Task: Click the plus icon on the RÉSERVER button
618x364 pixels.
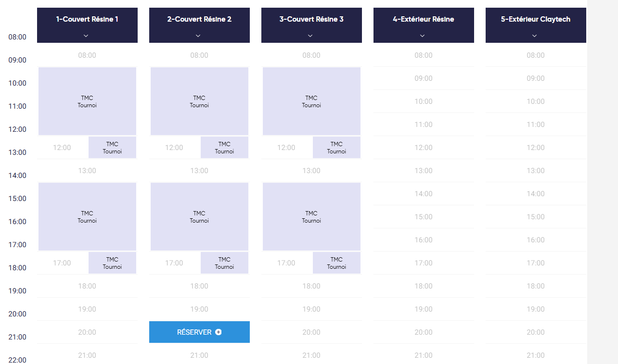Action: [219, 332]
